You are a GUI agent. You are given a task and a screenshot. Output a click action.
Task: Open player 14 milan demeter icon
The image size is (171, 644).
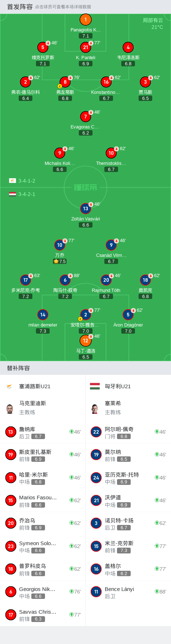42,315
